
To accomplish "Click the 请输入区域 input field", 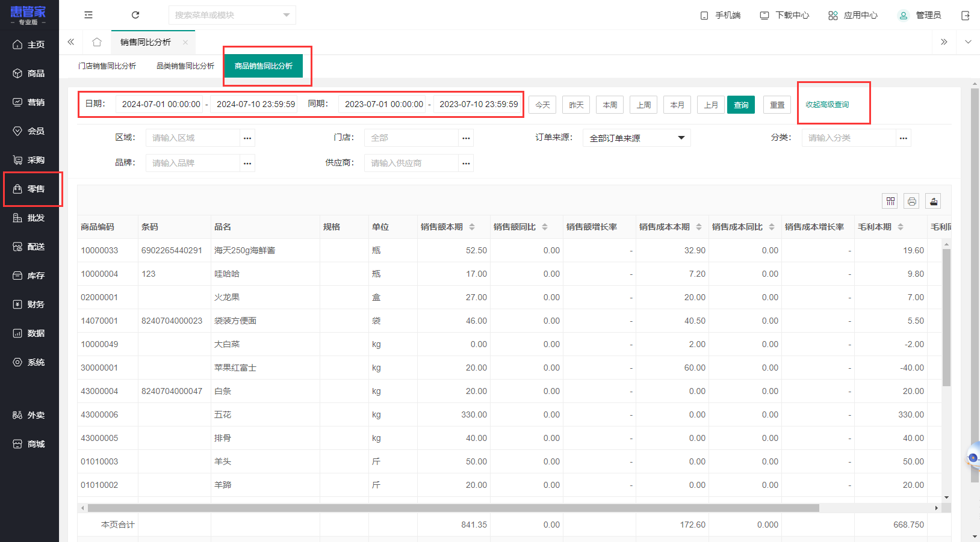I will [x=193, y=138].
